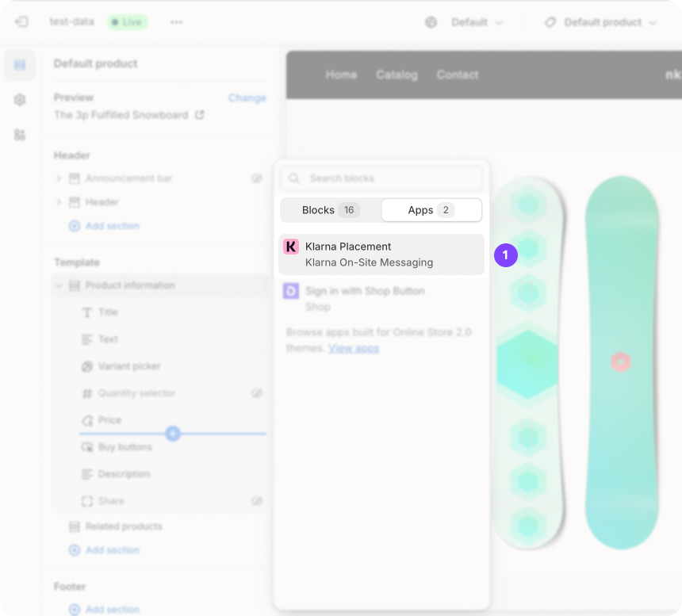Click 'The 3p Fulfilled Snowboard' preview text
682x616 pixels.
(121, 115)
